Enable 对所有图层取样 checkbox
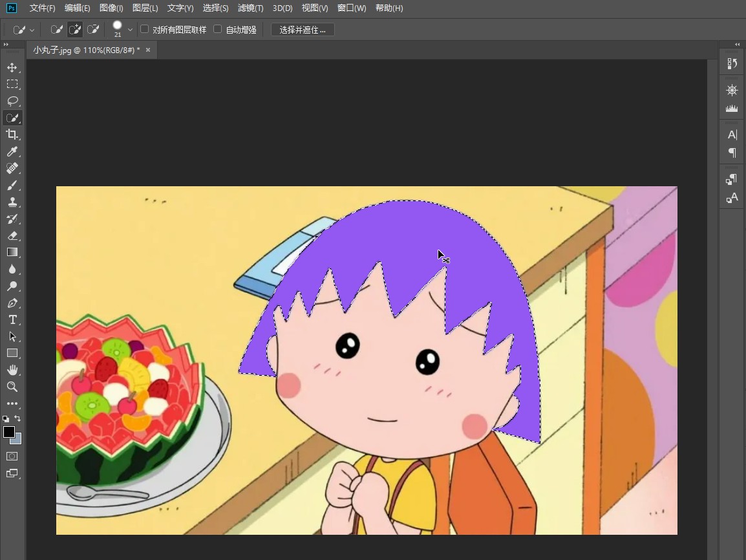The height and width of the screenshot is (560, 746). coord(145,30)
